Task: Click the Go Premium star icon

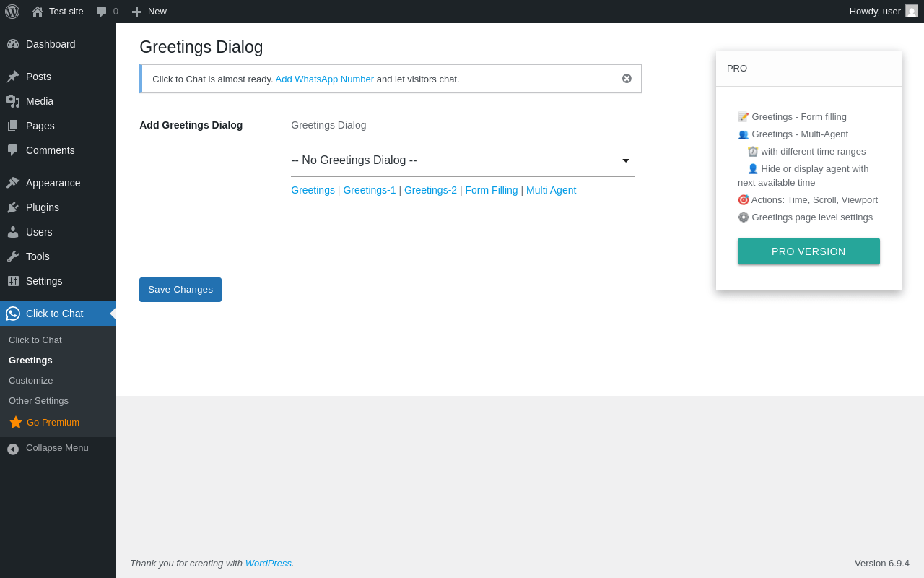Action: [16, 422]
